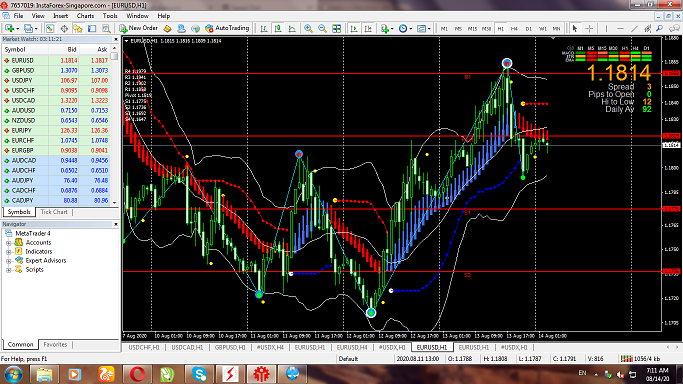Open the Tools menu
This screenshot has width=683, height=384.
[110, 16]
